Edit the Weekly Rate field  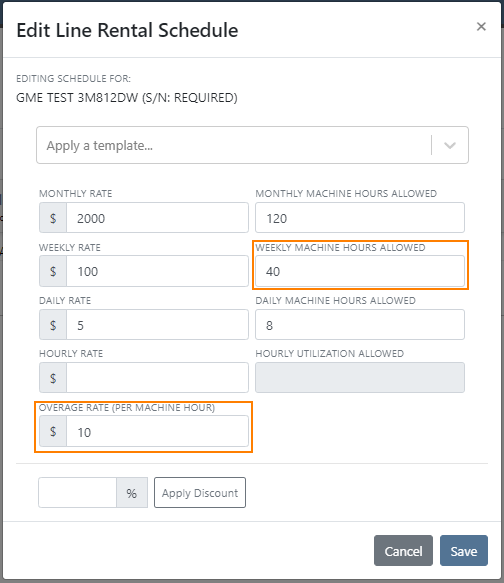[x=157, y=271]
